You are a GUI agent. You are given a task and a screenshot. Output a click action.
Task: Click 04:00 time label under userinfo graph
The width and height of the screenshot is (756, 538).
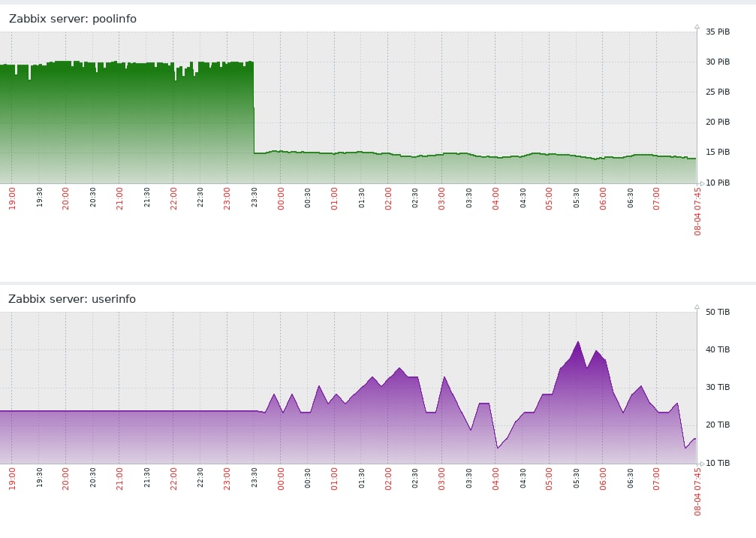[x=495, y=479]
